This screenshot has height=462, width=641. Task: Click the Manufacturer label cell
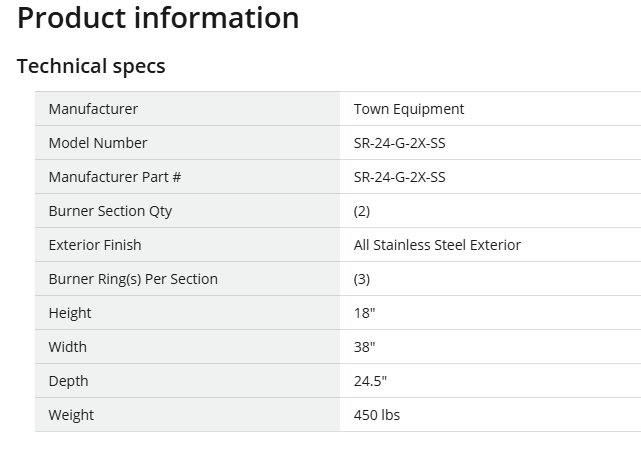187,109
